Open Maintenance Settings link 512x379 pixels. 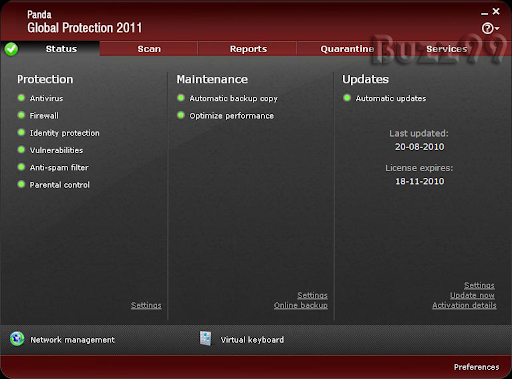(312, 295)
